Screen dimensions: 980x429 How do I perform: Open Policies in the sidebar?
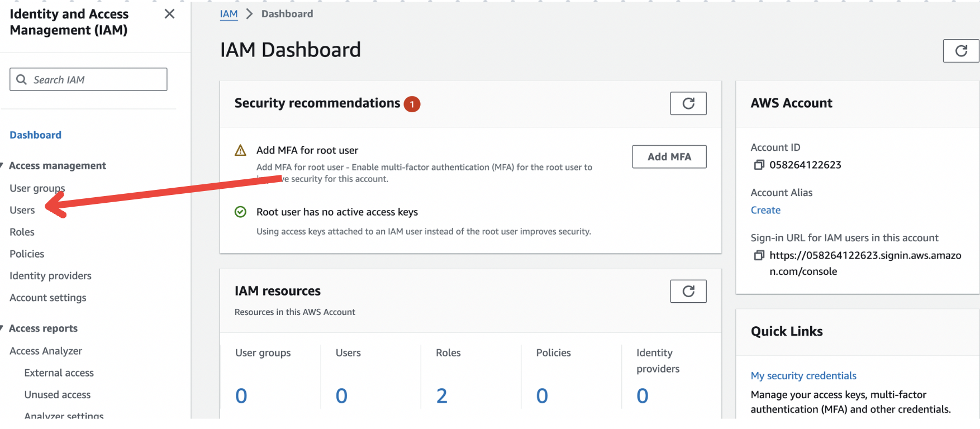(27, 254)
